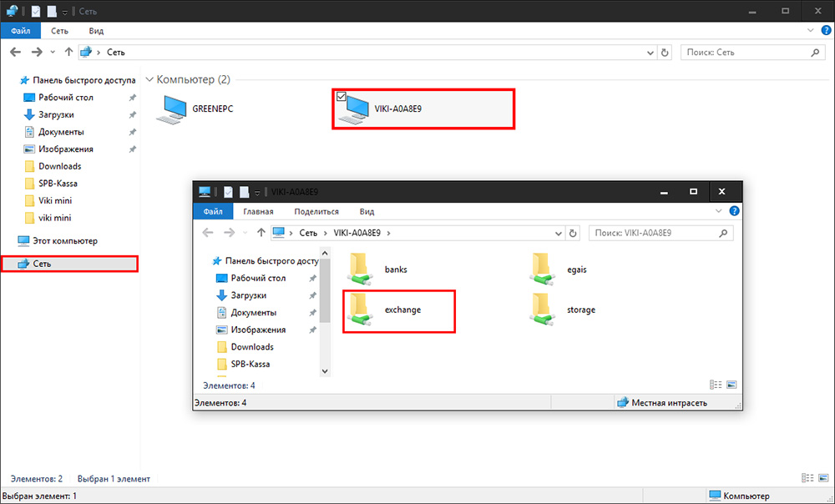Open recent locations dropdown in VIKI-A0A8E9 window
835x504 pixels.
[245, 233]
